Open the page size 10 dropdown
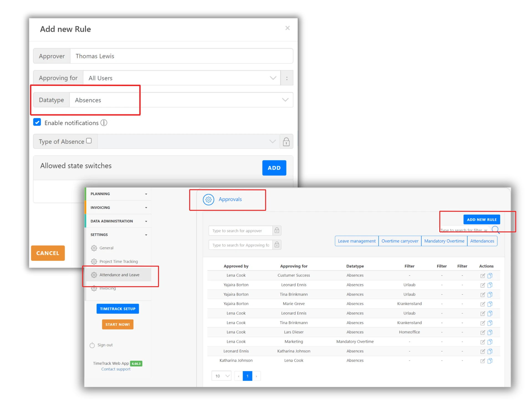This screenshot has width=532, height=406. [221, 376]
